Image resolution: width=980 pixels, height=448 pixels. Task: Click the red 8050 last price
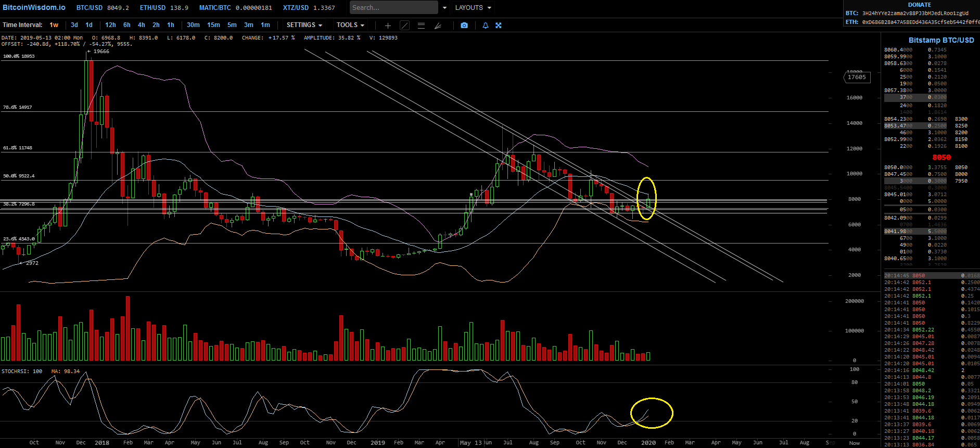[941, 157]
